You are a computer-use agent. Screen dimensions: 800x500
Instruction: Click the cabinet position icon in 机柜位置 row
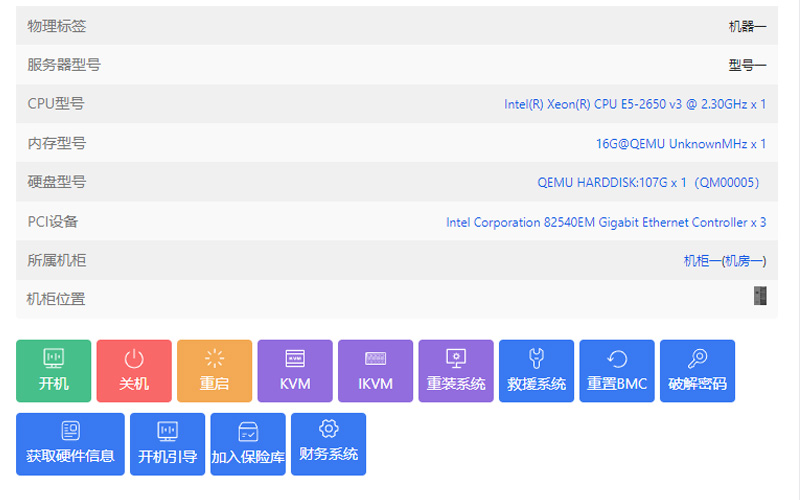coord(759,296)
